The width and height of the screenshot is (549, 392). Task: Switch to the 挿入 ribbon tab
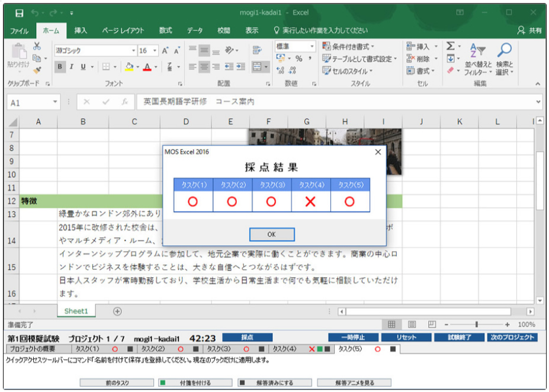81,31
